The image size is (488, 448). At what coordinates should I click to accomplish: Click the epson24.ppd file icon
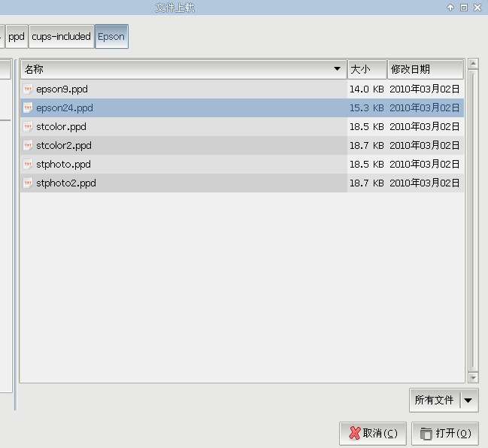(28, 108)
